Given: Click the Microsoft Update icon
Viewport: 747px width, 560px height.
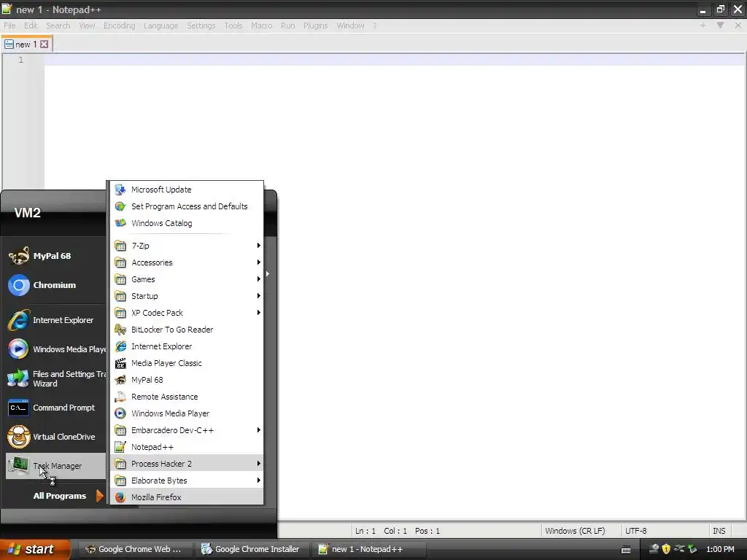Looking at the screenshot, I should 120,190.
